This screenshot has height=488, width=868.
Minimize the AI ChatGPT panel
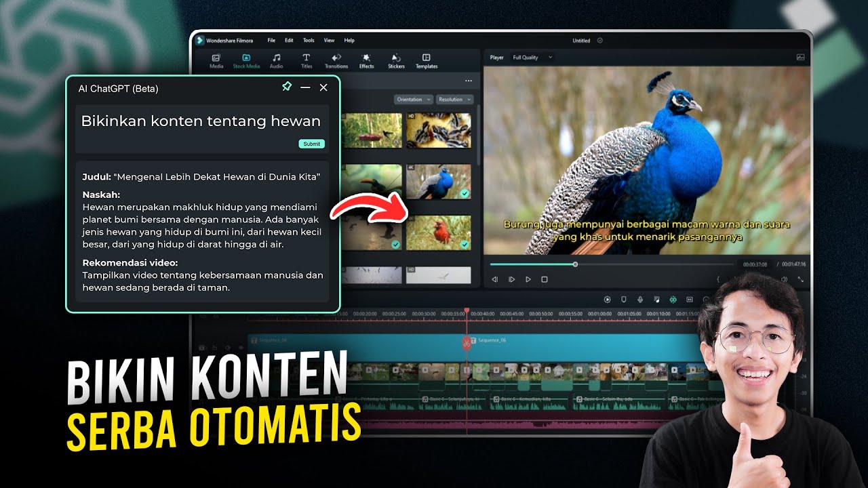305,87
